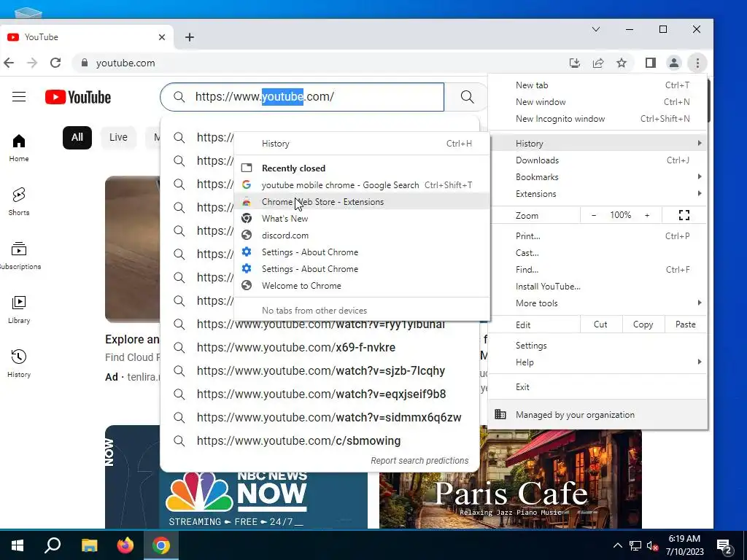Open Subscriptions in YouTube sidebar
This screenshot has height=560, width=747.
pyautogui.click(x=19, y=256)
